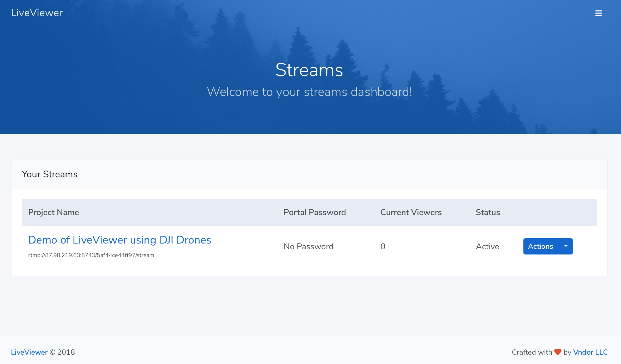Expand the navigation drawer from the top bar
621x364 pixels.
[599, 13]
